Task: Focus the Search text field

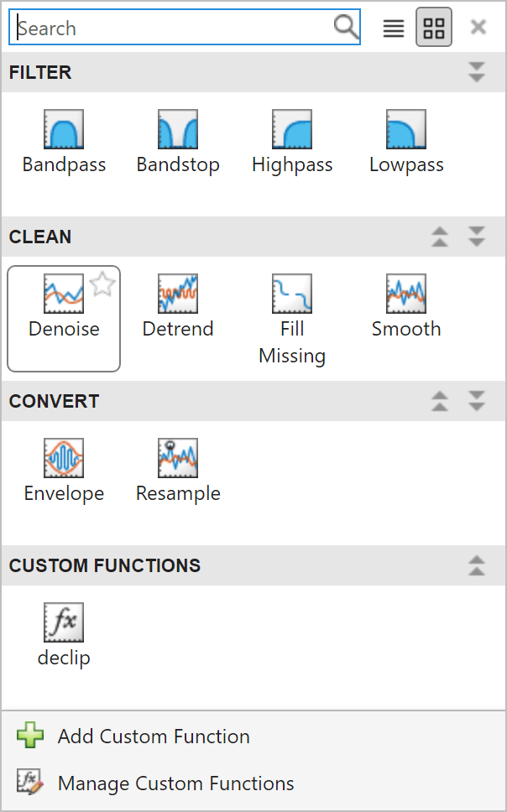Action: click(x=172, y=28)
